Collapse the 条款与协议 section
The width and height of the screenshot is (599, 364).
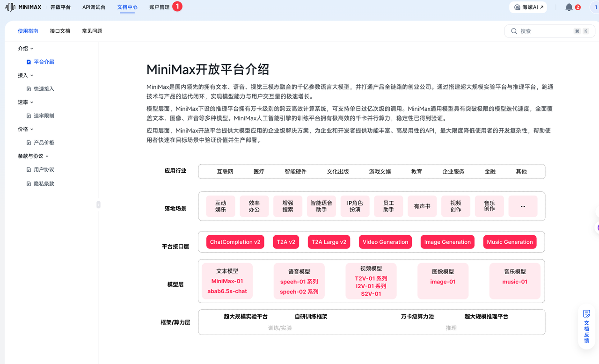coord(33,156)
